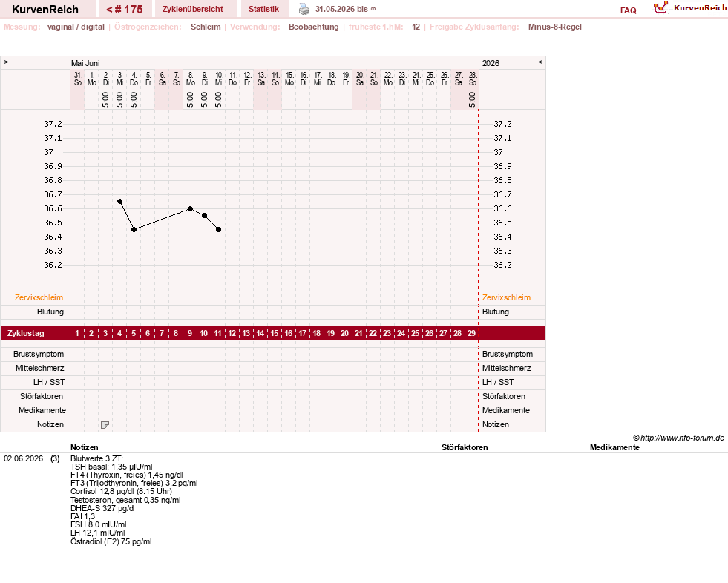The width and height of the screenshot is (728, 583).
Task: Collapse chart with right '<' arrow
Action: [540, 62]
